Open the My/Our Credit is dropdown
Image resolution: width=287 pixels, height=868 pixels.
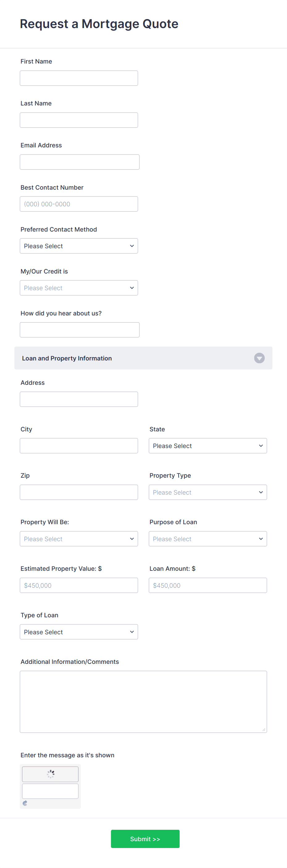pos(79,287)
